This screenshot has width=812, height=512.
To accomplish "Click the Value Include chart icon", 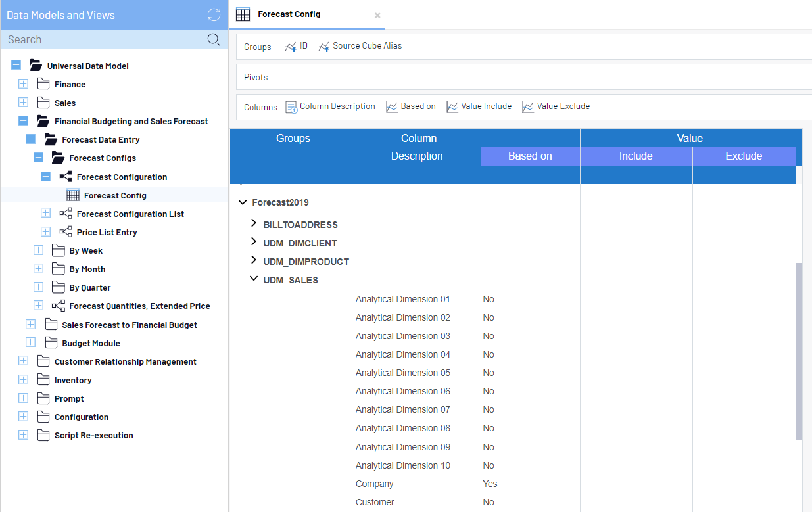I will 452,107.
